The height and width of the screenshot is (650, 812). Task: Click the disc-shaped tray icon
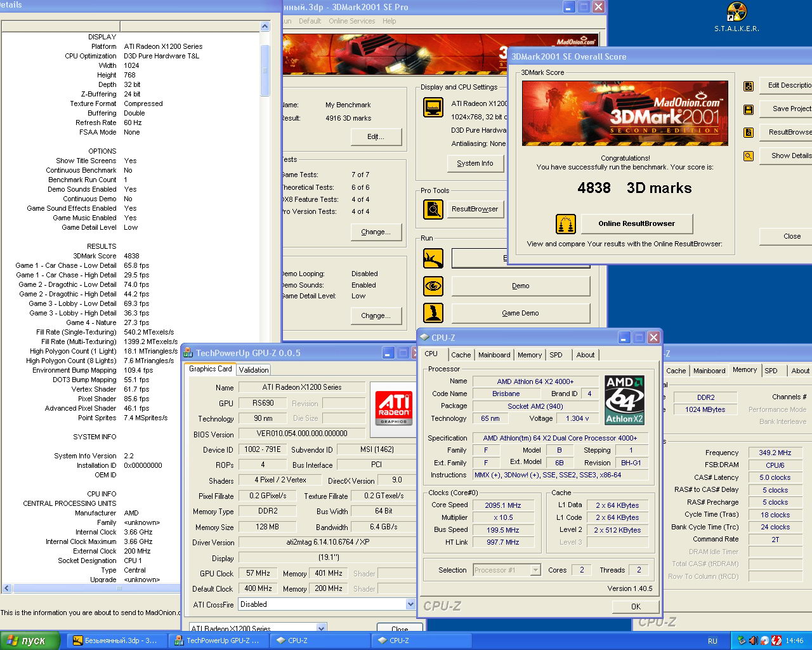(764, 640)
